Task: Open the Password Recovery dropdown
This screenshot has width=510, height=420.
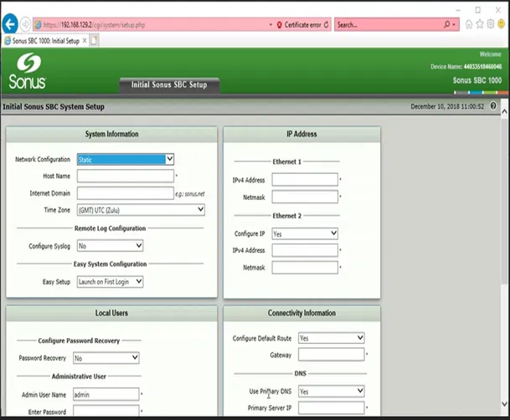Action: tap(106, 358)
